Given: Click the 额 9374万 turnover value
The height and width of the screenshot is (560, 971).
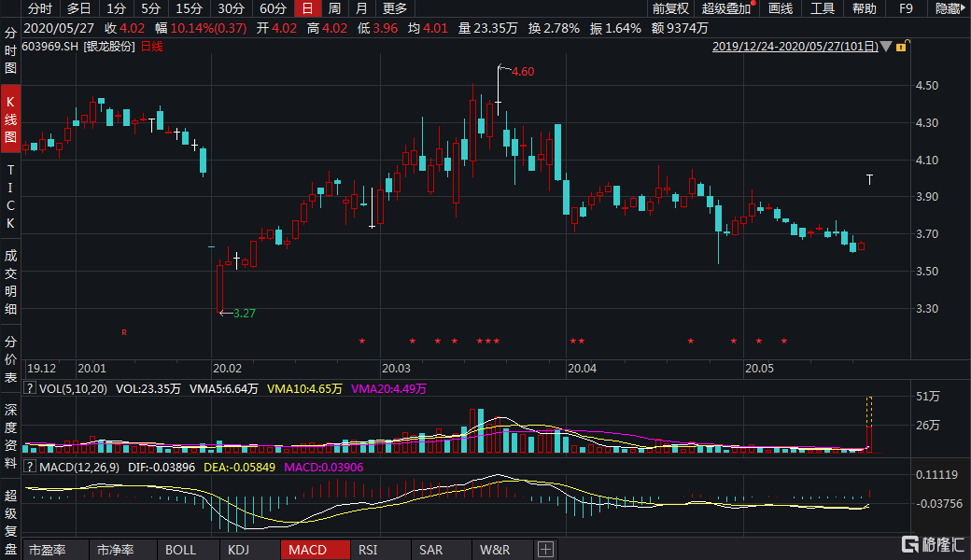Looking at the screenshot, I should pos(680,28).
